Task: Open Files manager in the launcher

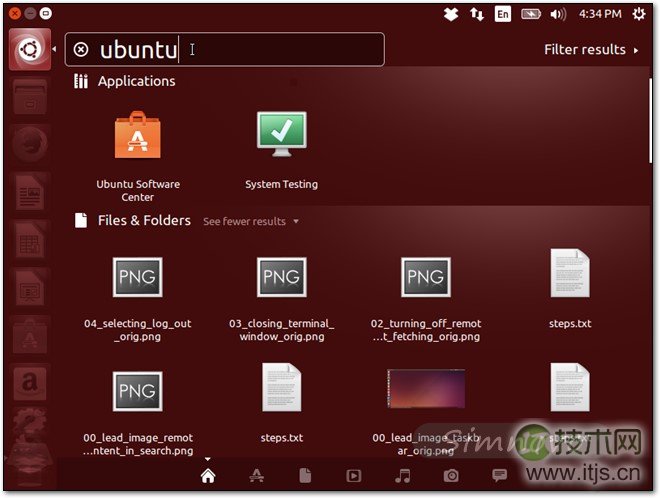Action: [29, 97]
